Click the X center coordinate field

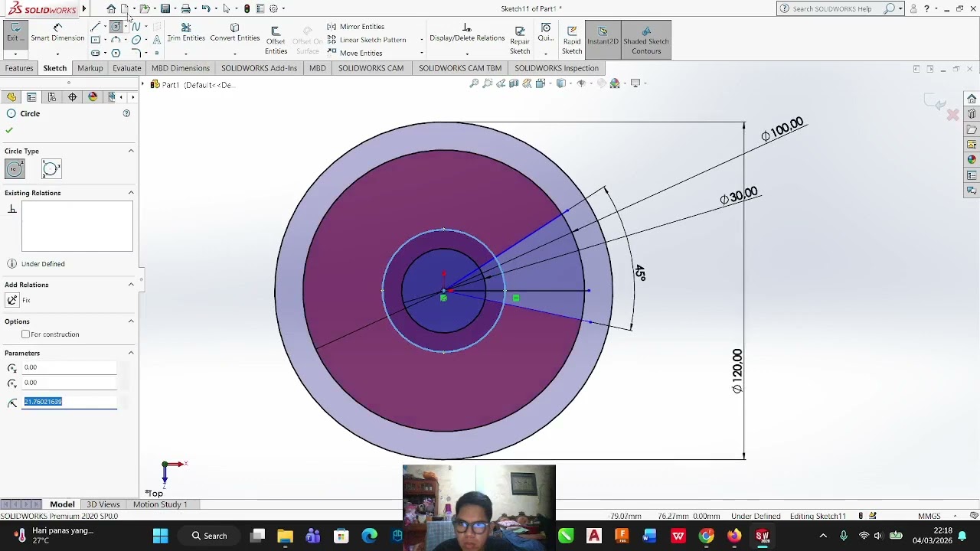(70, 367)
